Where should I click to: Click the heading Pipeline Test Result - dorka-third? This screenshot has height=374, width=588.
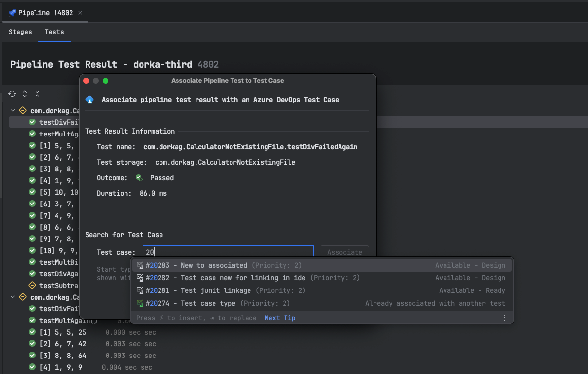(x=101, y=64)
